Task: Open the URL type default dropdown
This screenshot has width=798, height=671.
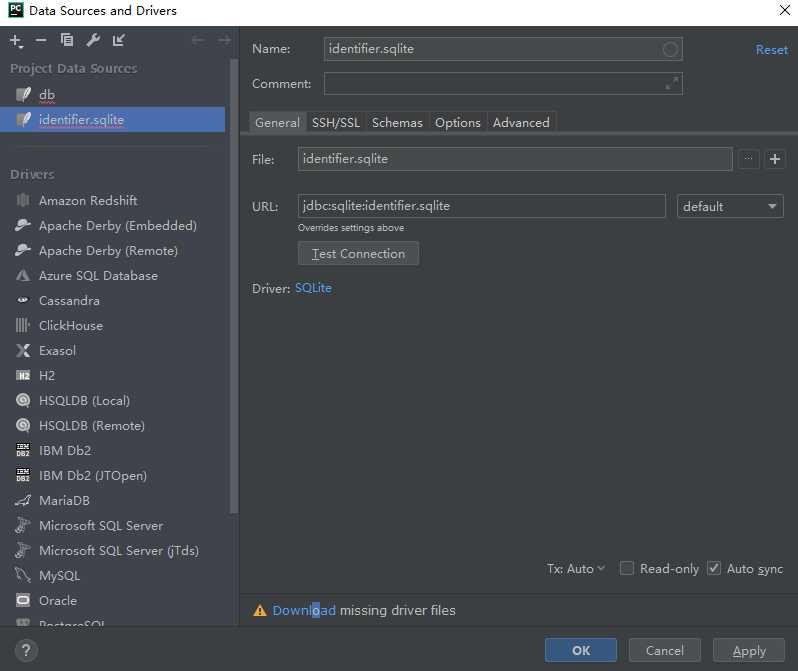Action: 730,206
